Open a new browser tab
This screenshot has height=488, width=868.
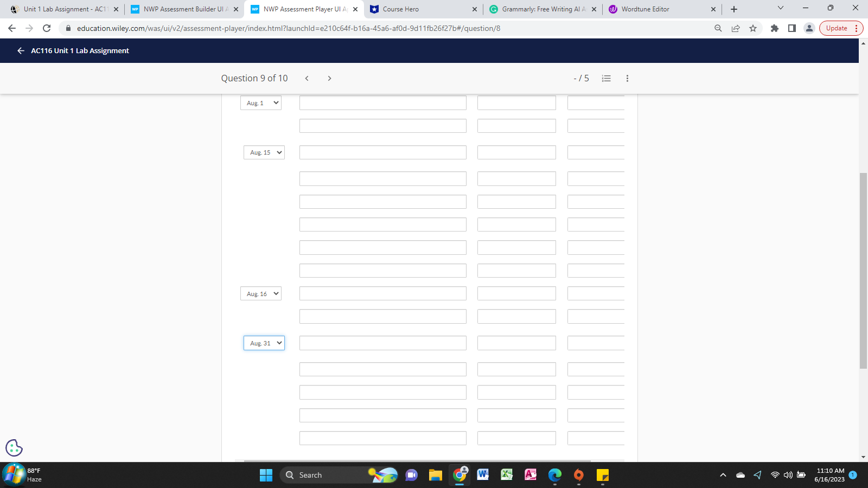pyautogui.click(x=734, y=9)
